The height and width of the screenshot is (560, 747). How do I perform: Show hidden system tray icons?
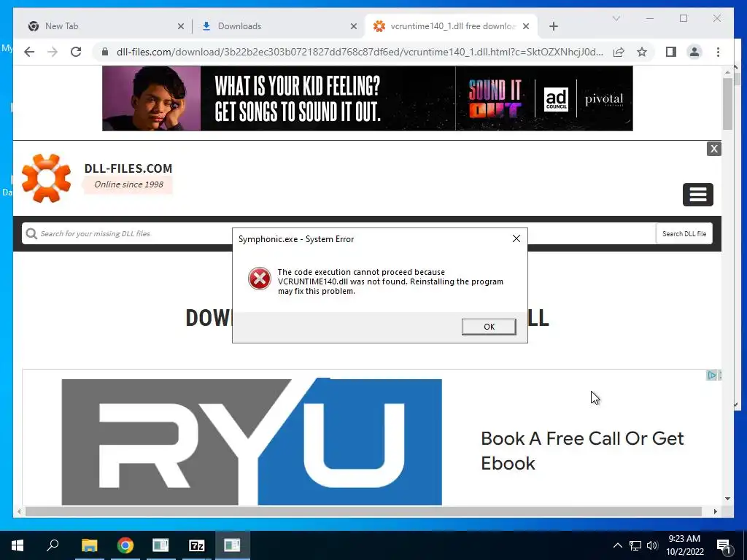pos(617,545)
